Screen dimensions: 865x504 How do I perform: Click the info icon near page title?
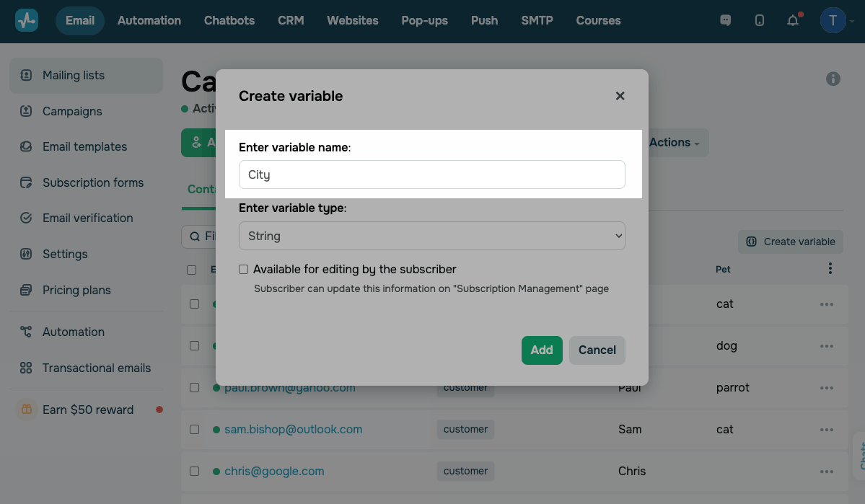click(x=833, y=79)
